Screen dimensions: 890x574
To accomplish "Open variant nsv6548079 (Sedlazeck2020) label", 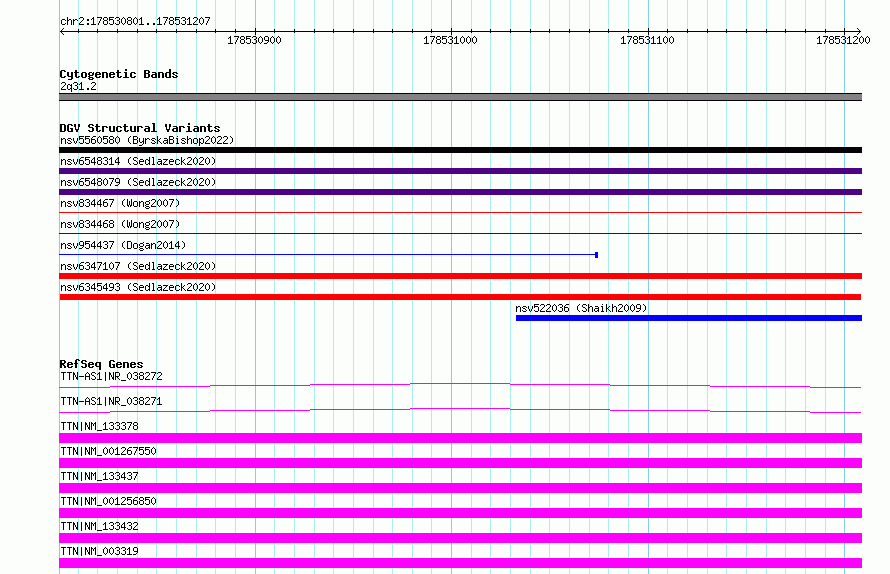I will [x=138, y=182].
